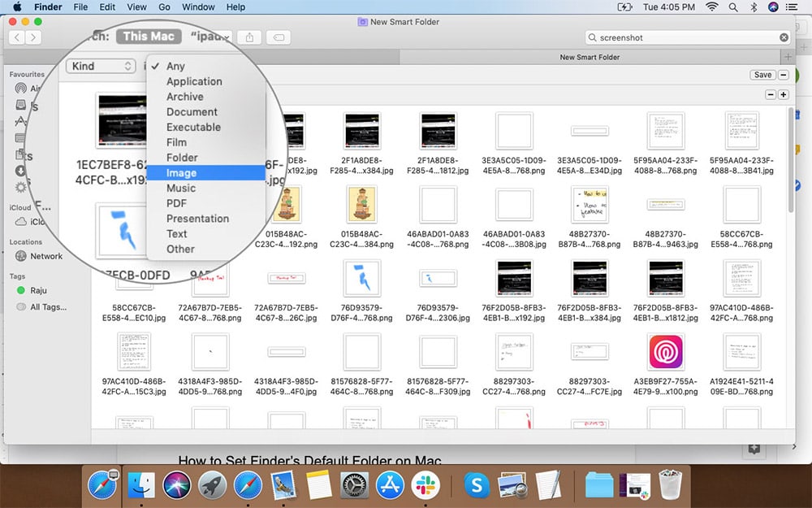This screenshot has height=508, width=812.
Task: Open the Tags icon in the Finder toolbar
Action: (x=276, y=37)
